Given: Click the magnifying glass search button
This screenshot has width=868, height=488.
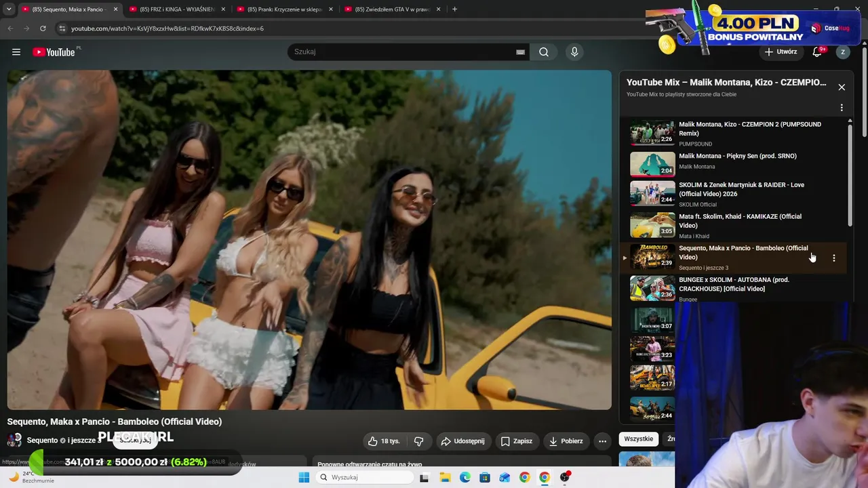Looking at the screenshot, I should tap(544, 52).
